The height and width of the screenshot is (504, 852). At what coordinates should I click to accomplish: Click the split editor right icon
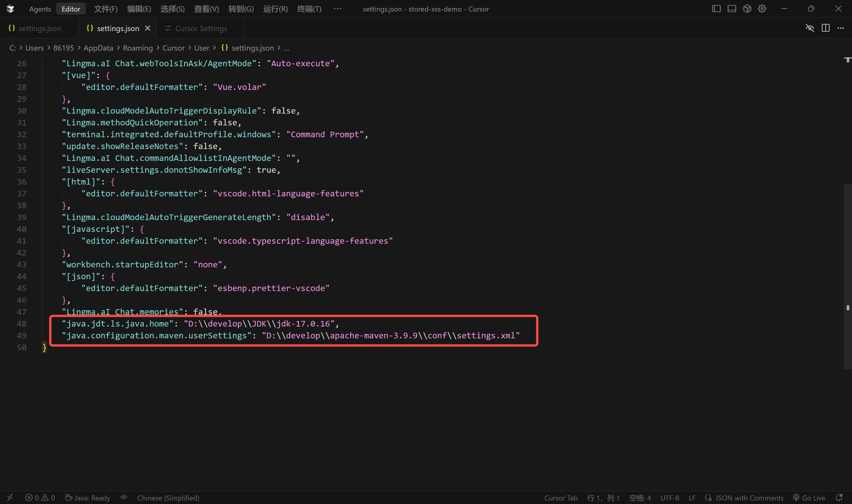[825, 28]
